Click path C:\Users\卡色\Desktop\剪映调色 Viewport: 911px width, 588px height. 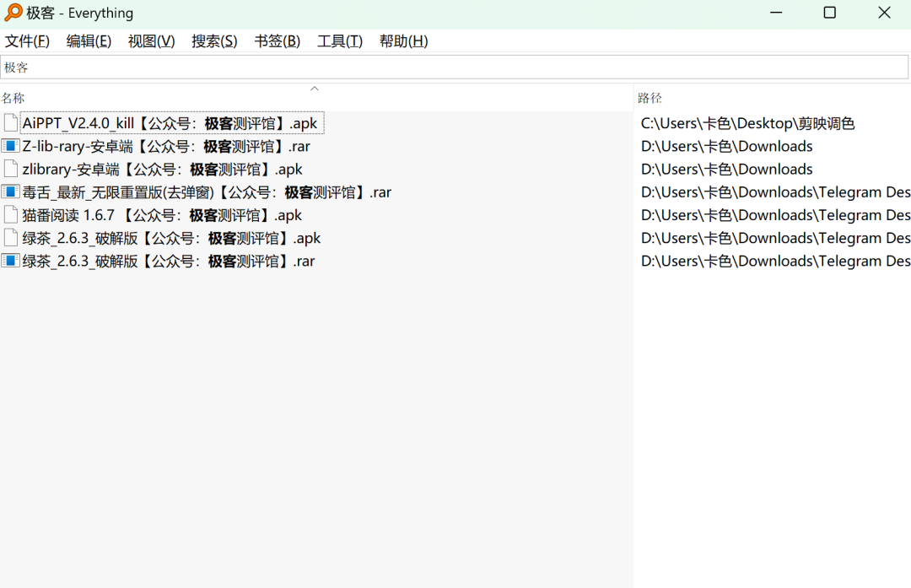(x=747, y=123)
